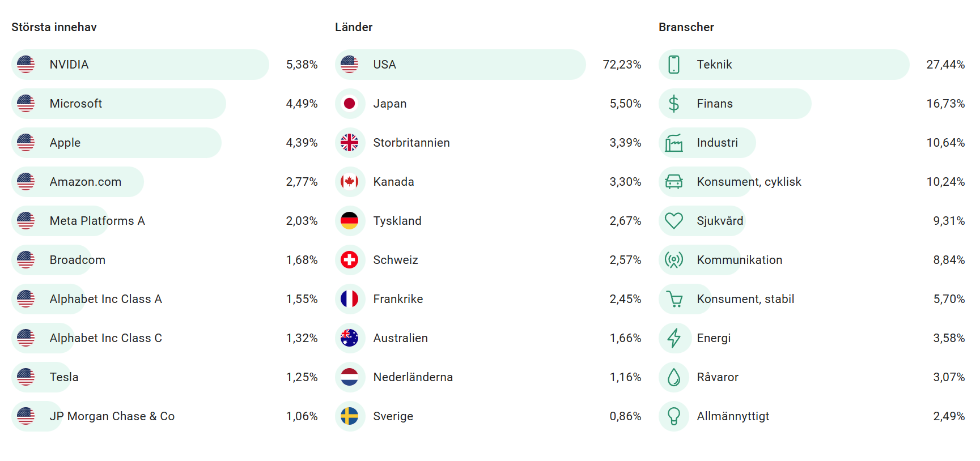Click the Tesla holding label
This screenshot has width=980, height=461.
coord(63,377)
